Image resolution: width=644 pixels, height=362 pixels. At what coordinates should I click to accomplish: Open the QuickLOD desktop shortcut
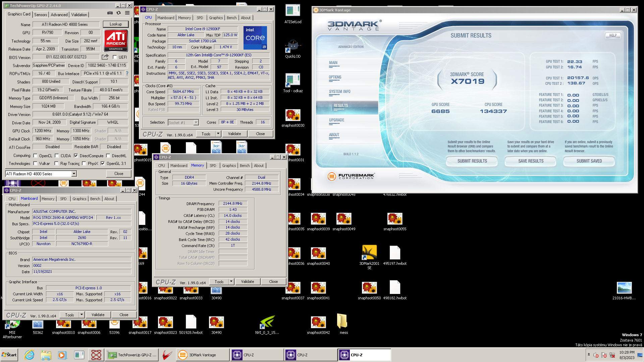(x=293, y=48)
